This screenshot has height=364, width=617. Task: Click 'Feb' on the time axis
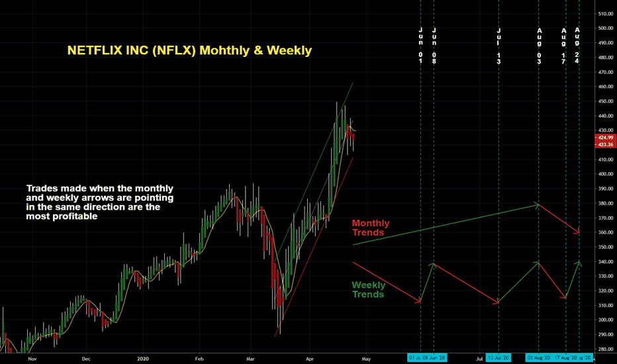pyautogui.click(x=199, y=359)
